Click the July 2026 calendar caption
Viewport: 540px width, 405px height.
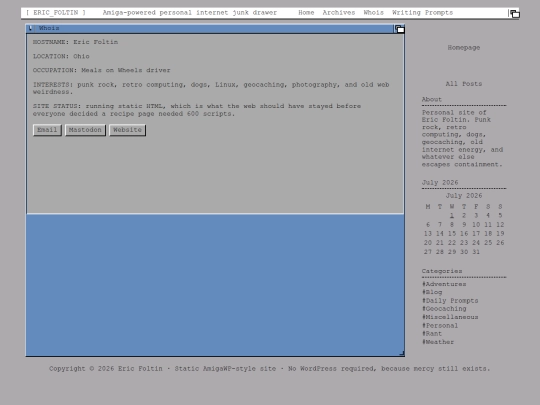tap(464, 196)
